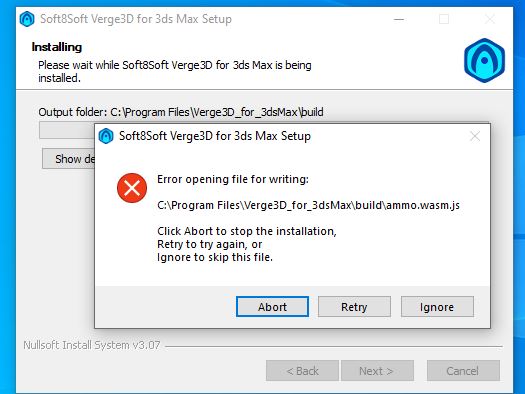Click the installation progress bar
Viewport: 525px width, 394px height.
point(67,130)
